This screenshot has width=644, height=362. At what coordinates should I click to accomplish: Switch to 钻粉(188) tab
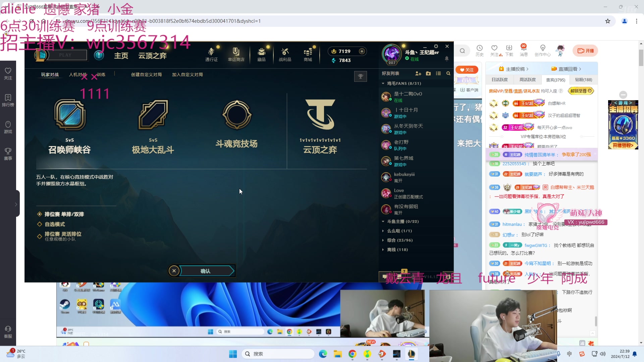click(x=584, y=80)
